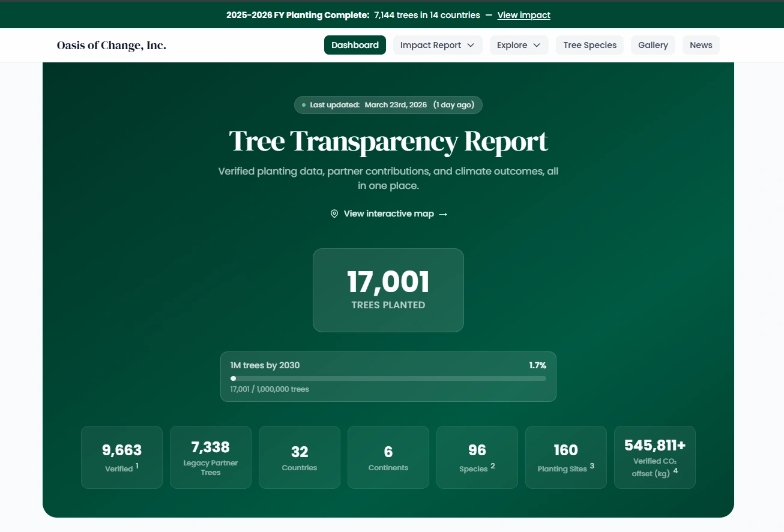Viewport: 784px width, 532px height.
Task: Visit the News page
Action: coord(701,45)
